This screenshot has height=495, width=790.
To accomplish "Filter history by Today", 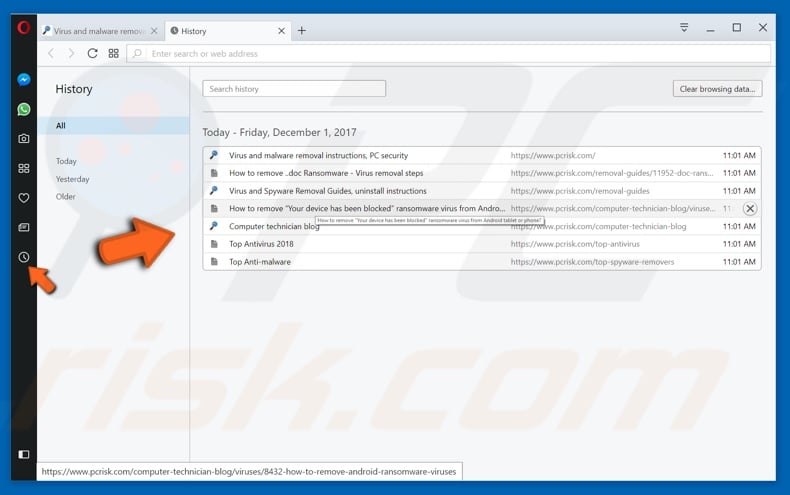I will pyautogui.click(x=66, y=161).
